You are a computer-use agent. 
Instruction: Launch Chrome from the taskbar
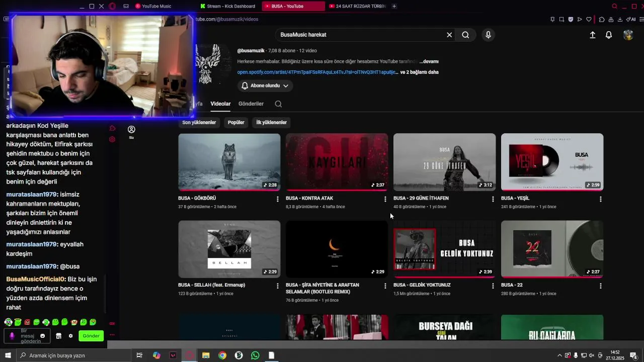(x=222, y=355)
